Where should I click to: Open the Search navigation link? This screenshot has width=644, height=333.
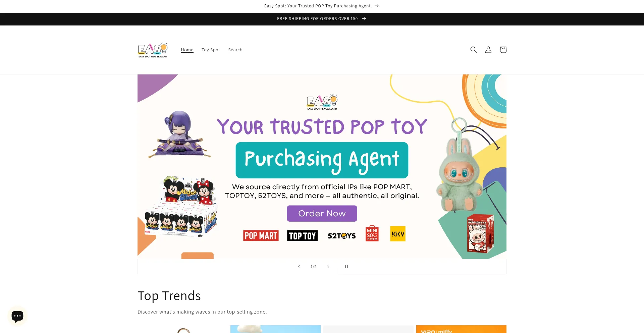coord(235,50)
